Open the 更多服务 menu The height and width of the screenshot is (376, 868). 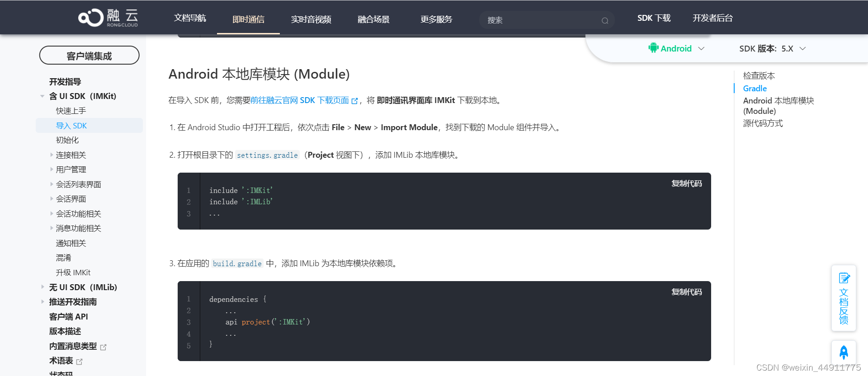[436, 19]
